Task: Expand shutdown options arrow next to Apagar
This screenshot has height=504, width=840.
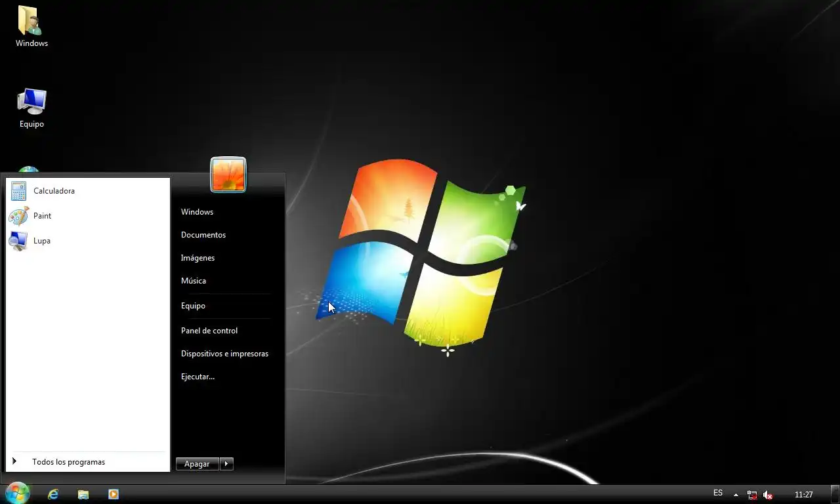Action: pyautogui.click(x=226, y=464)
